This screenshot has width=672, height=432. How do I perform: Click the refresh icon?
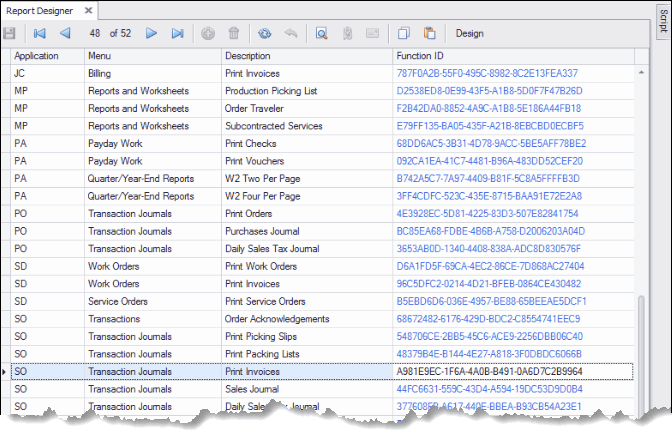point(264,33)
